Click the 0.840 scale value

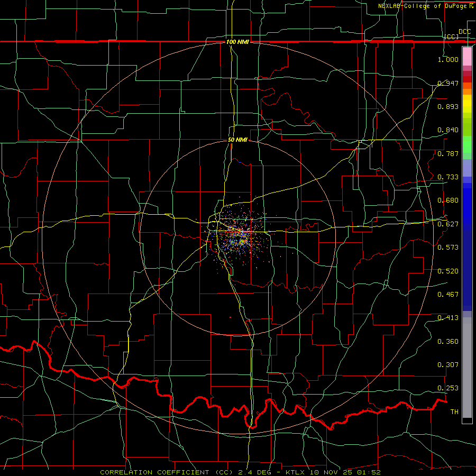tap(448, 130)
